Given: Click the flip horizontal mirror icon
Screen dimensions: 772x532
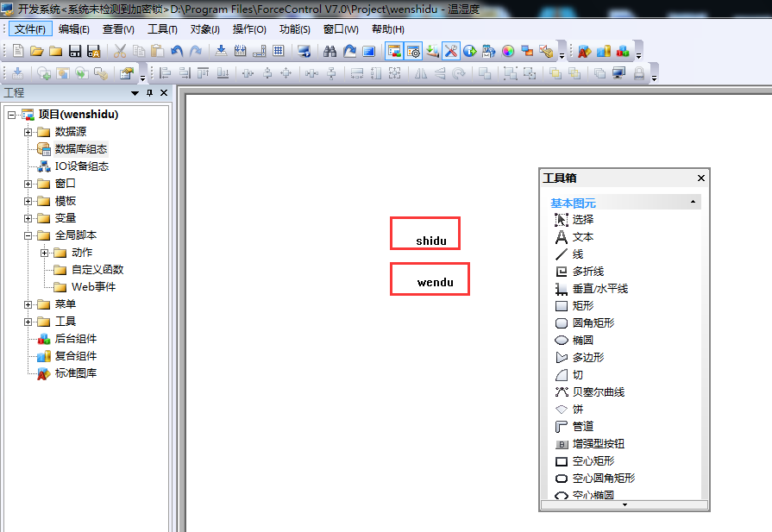Looking at the screenshot, I should tap(421, 73).
